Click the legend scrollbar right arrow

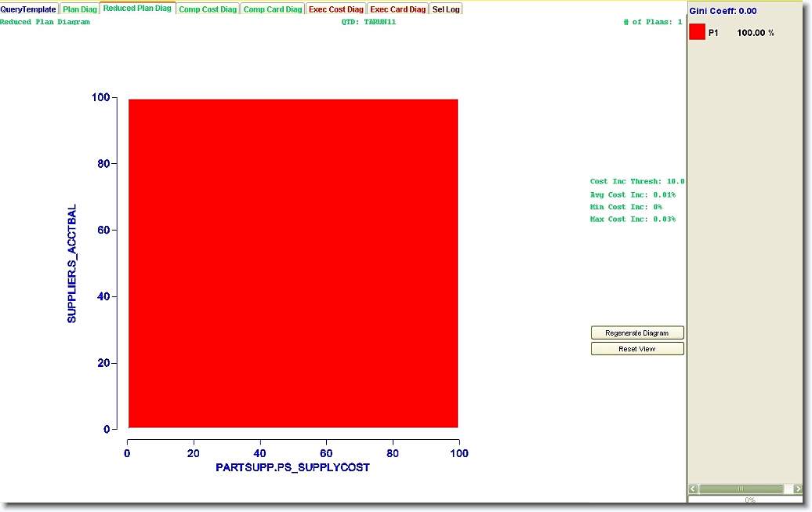pos(798,488)
